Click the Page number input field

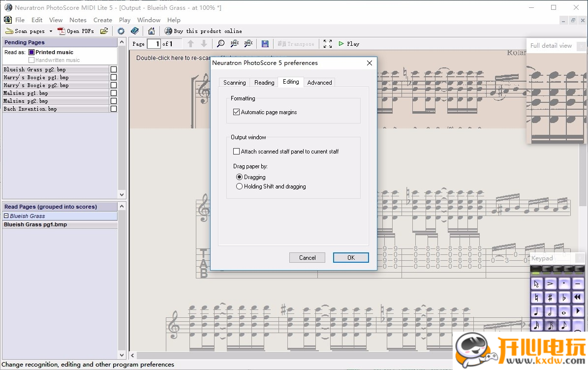pyautogui.click(x=154, y=44)
